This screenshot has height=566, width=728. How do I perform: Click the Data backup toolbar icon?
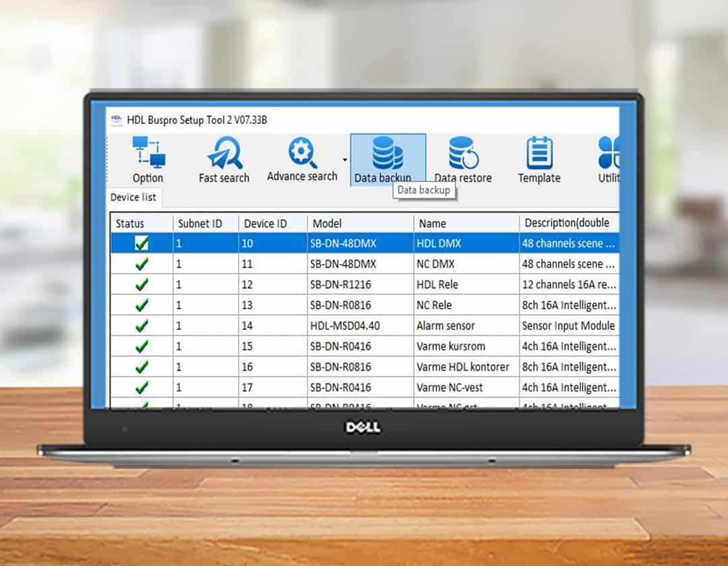click(x=388, y=160)
